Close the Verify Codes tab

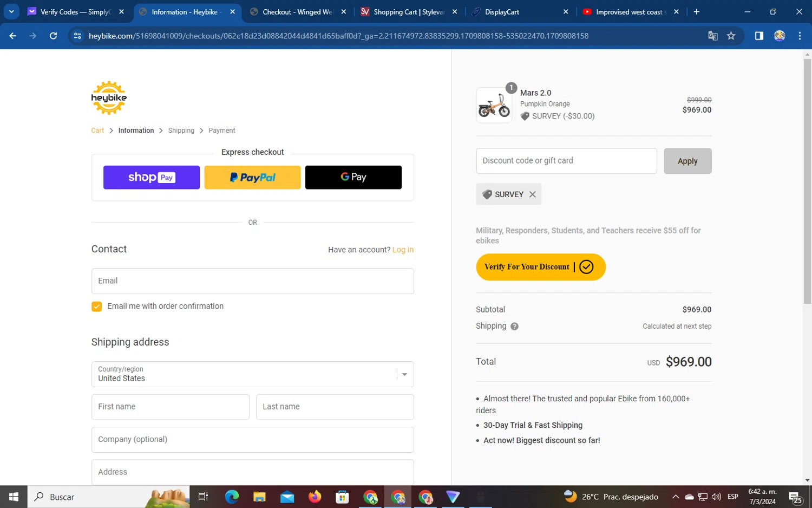tap(121, 11)
